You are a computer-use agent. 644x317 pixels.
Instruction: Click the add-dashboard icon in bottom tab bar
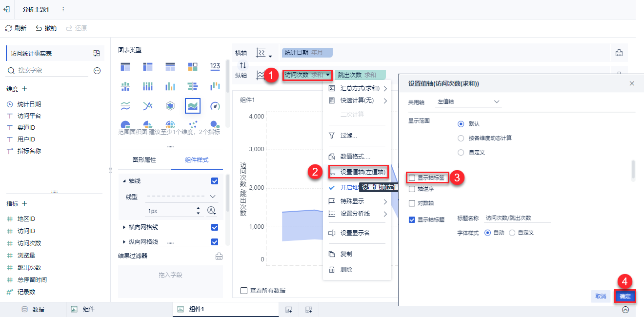tap(308, 309)
